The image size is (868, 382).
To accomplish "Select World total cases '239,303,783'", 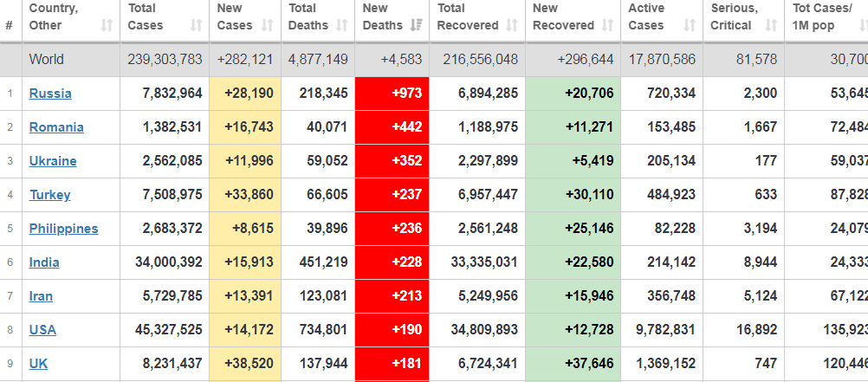I will click(165, 59).
